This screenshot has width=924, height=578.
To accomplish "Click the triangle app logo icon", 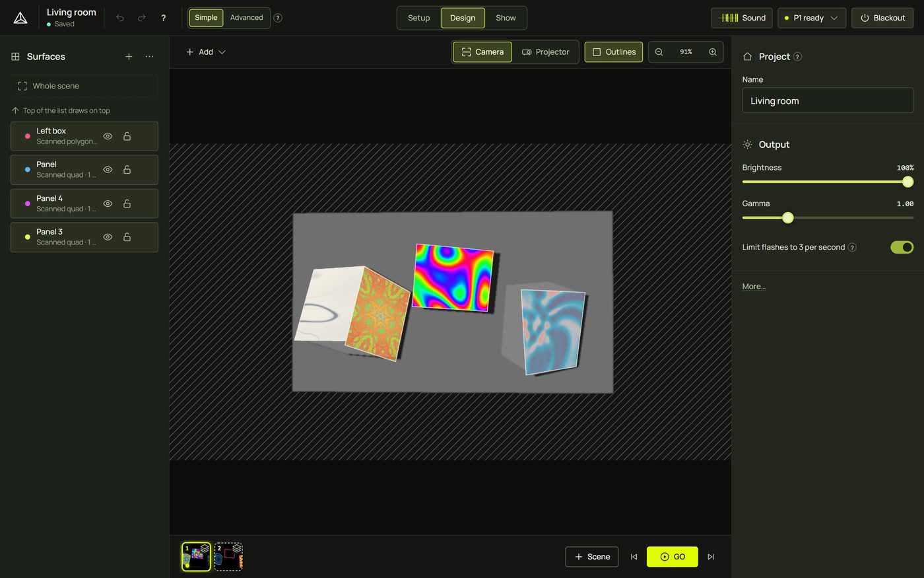I will point(20,18).
